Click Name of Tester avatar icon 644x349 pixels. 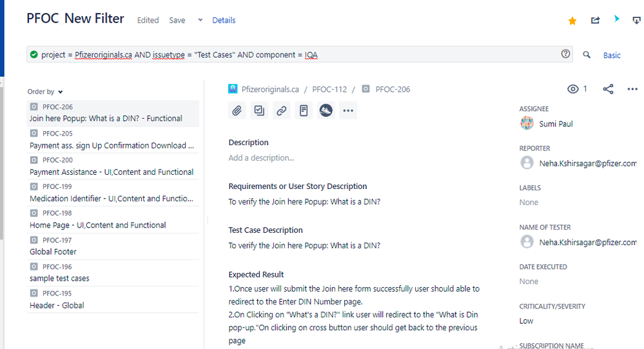click(x=527, y=242)
